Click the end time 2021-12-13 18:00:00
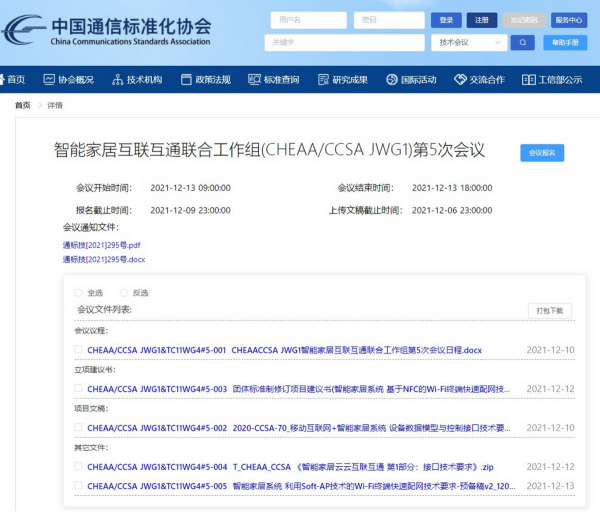600x520 pixels. click(x=452, y=188)
